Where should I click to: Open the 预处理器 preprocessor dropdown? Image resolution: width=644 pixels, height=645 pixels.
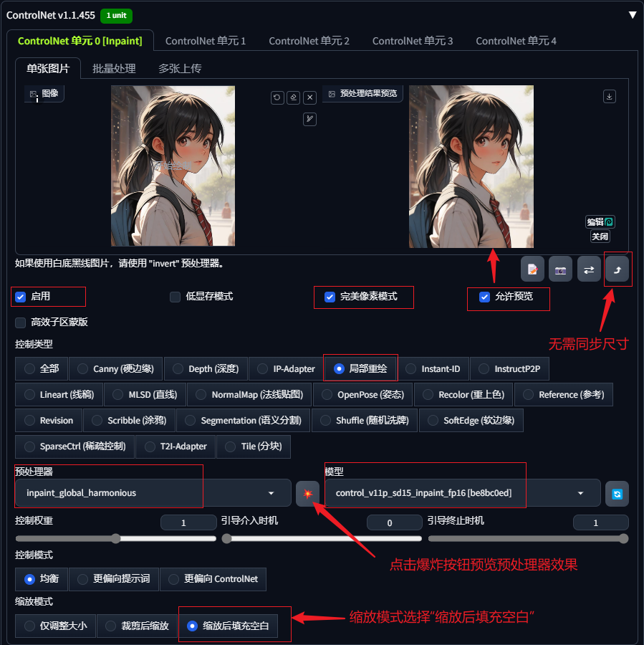click(x=153, y=493)
